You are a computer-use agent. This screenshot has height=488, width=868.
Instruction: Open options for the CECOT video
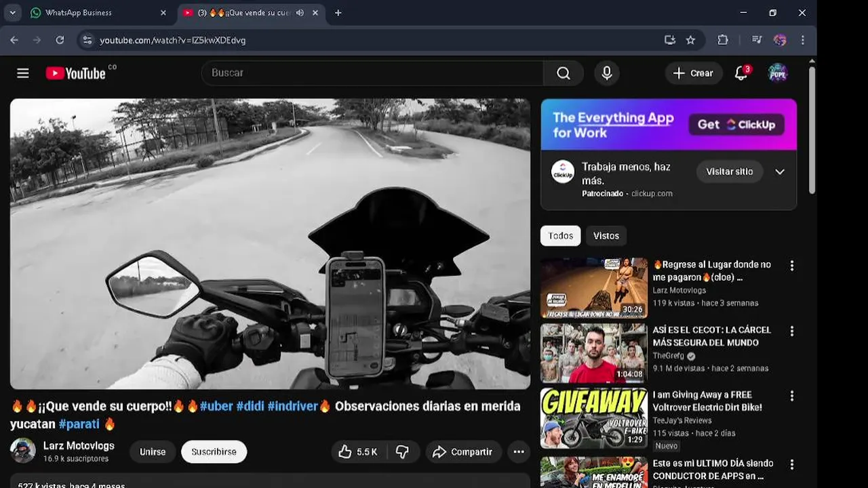click(x=791, y=331)
